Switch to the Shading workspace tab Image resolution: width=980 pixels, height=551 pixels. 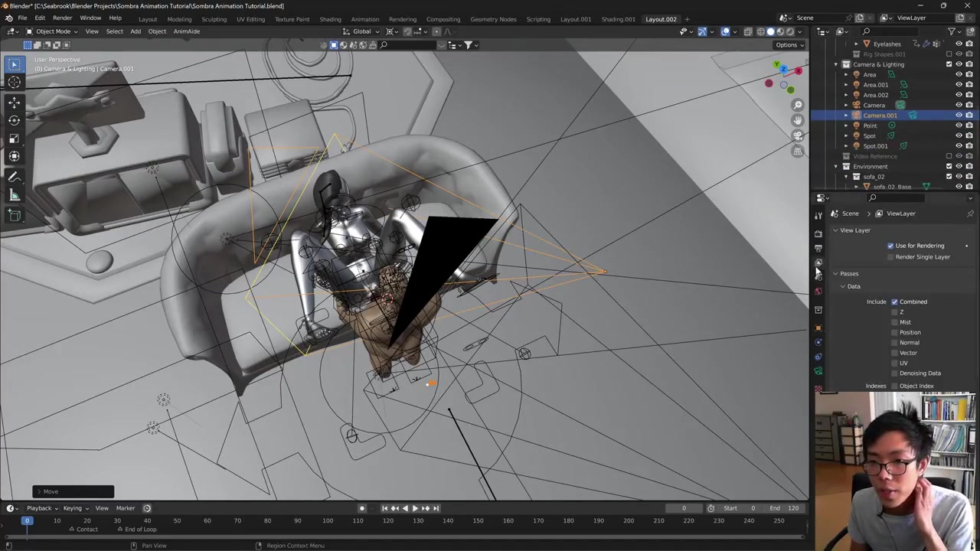pos(330,19)
